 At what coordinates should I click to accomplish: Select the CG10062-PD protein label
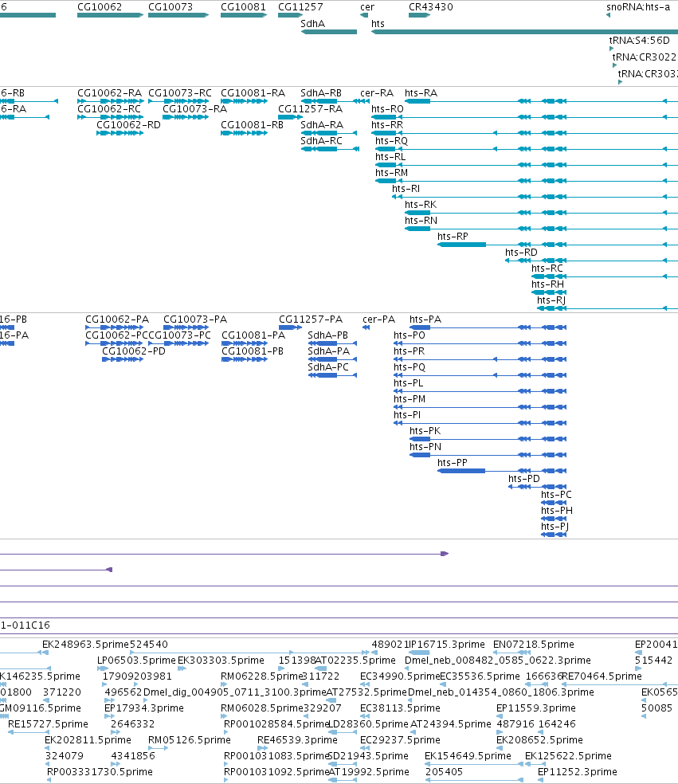pos(134,351)
